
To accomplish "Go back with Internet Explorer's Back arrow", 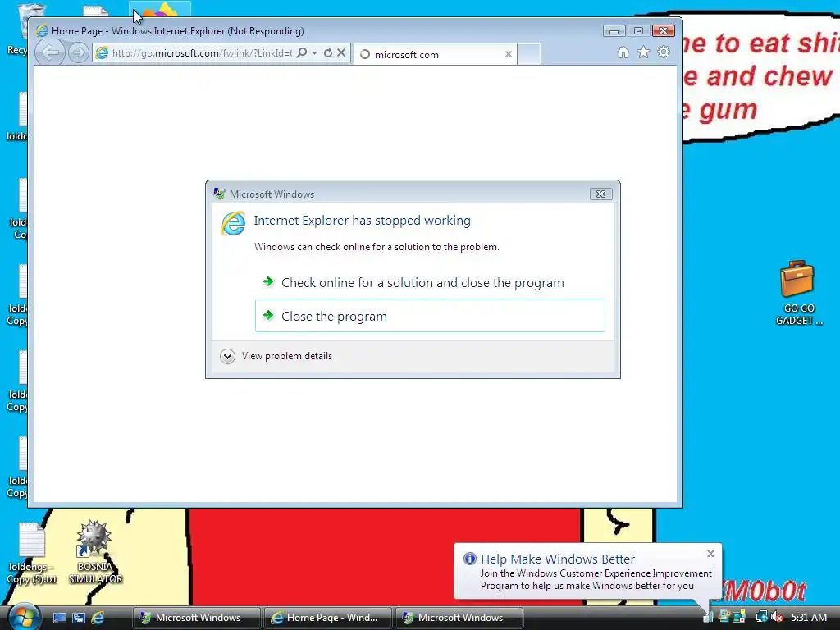I will click(50, 52).
